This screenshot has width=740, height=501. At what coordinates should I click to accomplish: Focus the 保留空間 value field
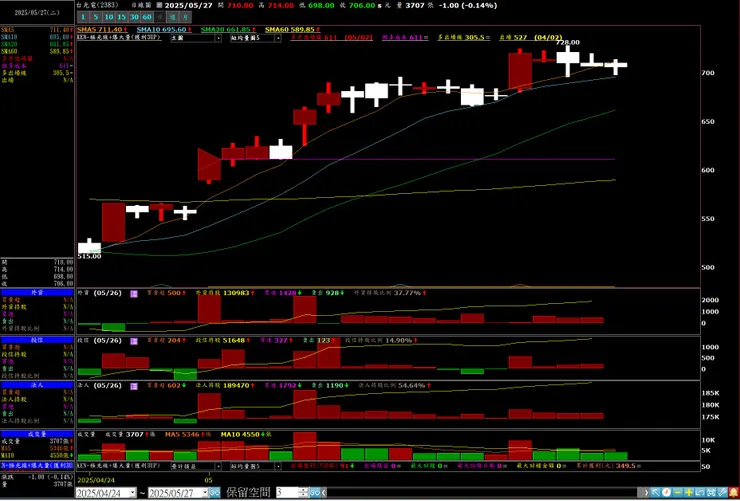pos(287,493)
